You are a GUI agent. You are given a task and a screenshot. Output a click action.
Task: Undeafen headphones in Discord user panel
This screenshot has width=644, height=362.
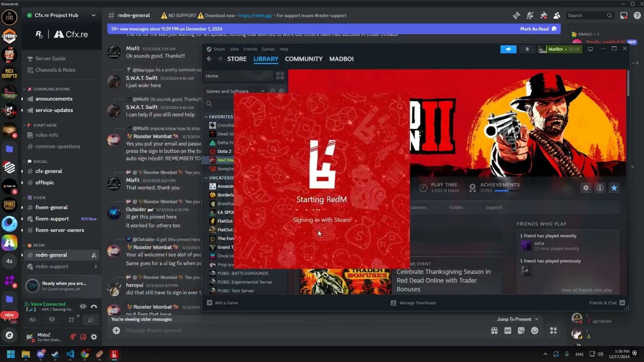point(83,337)
